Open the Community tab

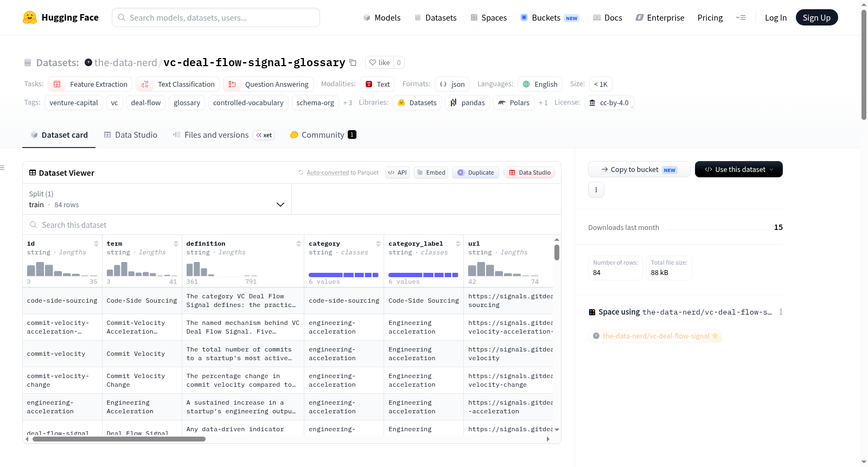pos(323,135)
